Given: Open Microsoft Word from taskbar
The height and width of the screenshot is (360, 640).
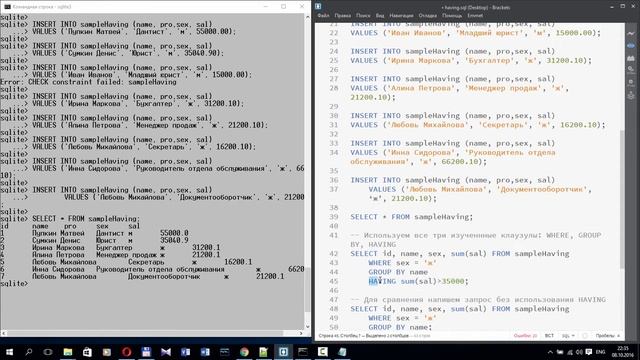Looking at the screenshot, I should pyautogui.click(x=205, y=351).
